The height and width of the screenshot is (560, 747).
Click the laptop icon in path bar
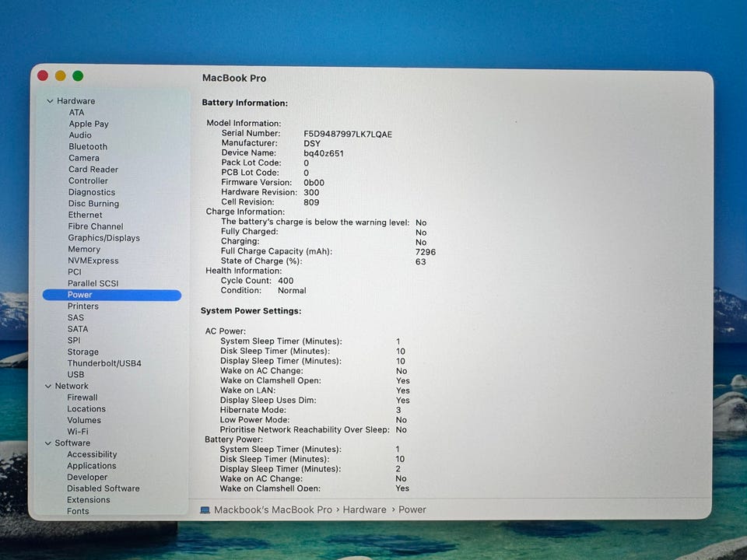point(205,510)
